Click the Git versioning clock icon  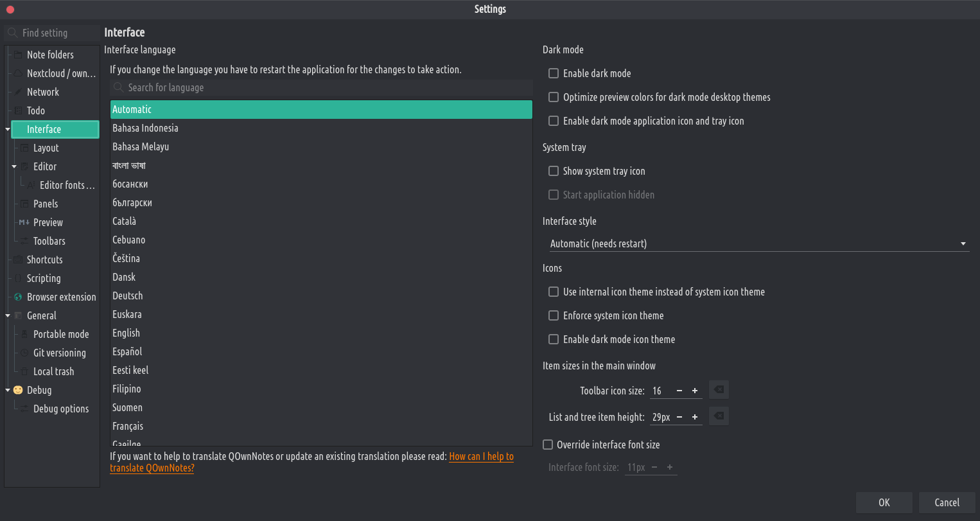click(24, 353)
